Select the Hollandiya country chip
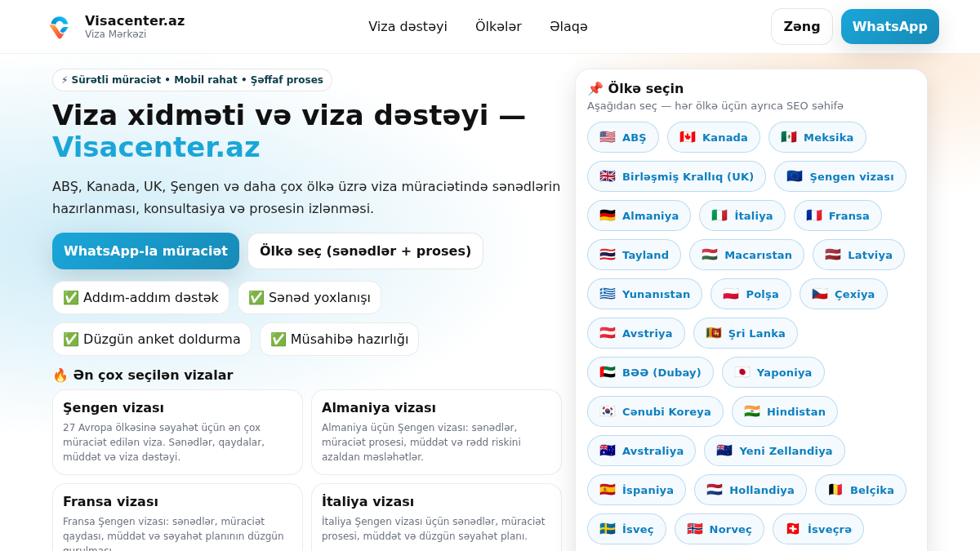The image size is (980, 551). click(751, 490)
